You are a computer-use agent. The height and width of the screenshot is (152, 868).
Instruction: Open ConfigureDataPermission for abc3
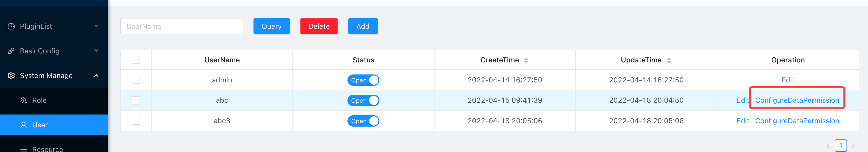point(797,121)
